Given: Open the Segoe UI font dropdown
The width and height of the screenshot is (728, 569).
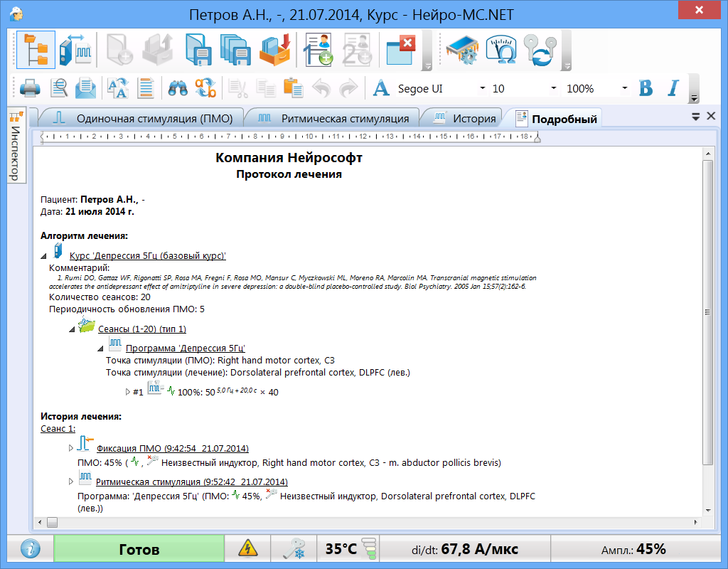Looking at the screenshot, I should tap(483, 89).
